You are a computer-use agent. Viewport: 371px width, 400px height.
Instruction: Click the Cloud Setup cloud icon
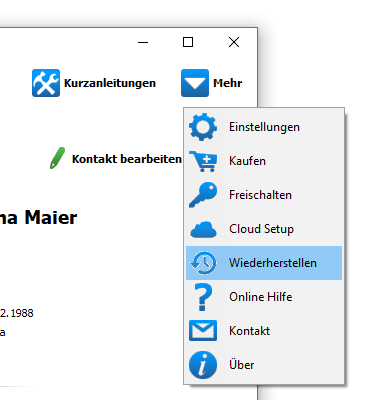point(203,229)
